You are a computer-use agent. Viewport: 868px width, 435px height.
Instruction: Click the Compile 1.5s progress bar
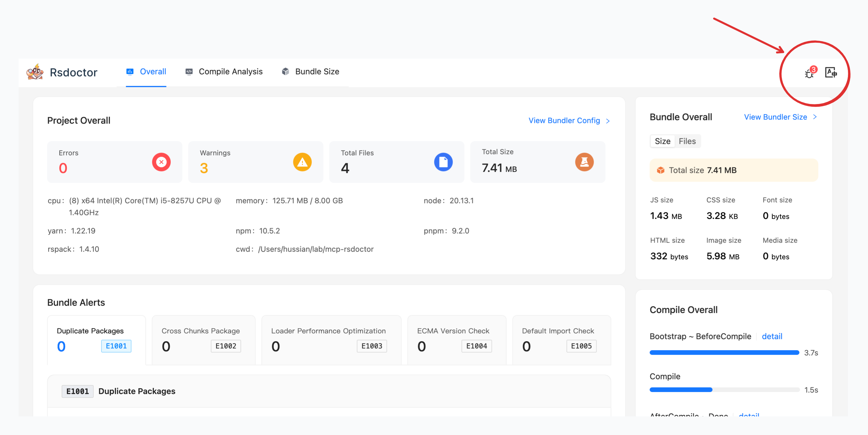coord(725,390)
